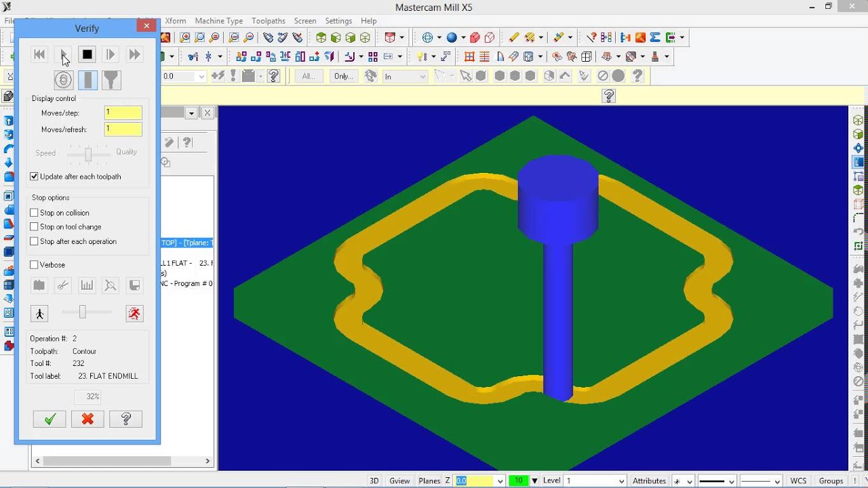Click the Only... selection button
The image size is (868, 488).
pyautogui.click(x=344, y=76)
